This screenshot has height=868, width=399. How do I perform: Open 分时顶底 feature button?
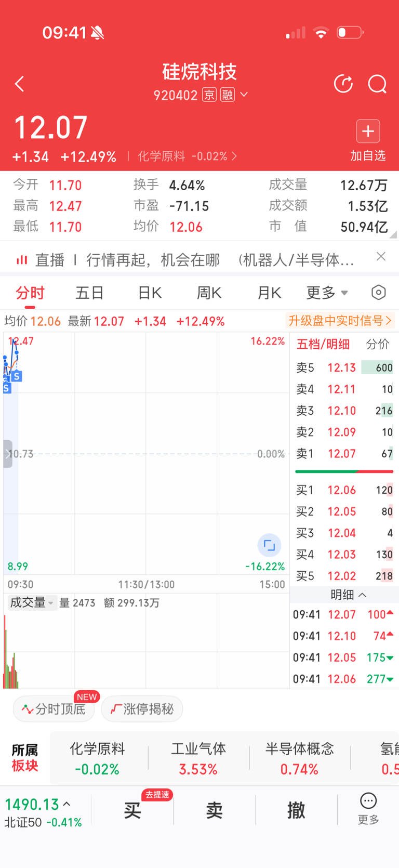(x=54, y=709)
